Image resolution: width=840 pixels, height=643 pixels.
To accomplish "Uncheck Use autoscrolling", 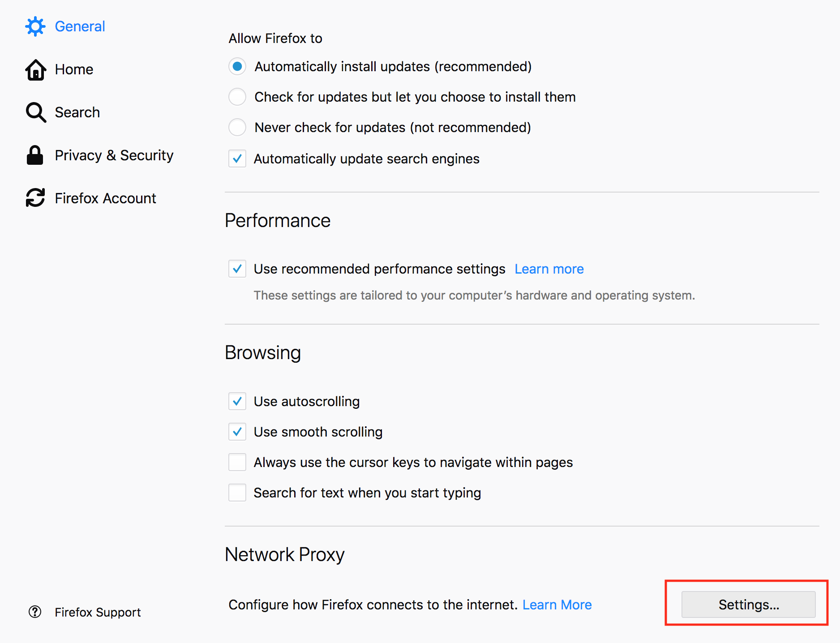I will coord(237,401).
